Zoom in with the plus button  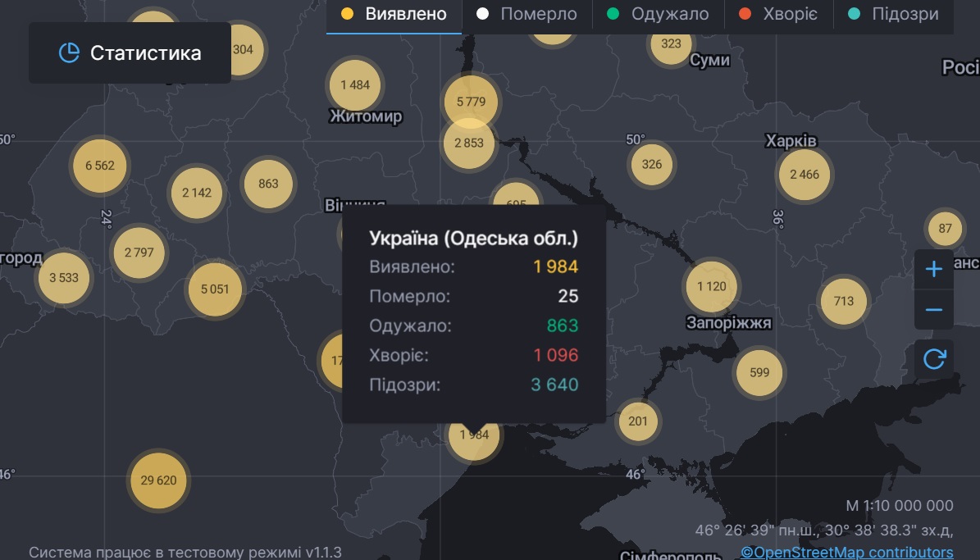(934, 270)
